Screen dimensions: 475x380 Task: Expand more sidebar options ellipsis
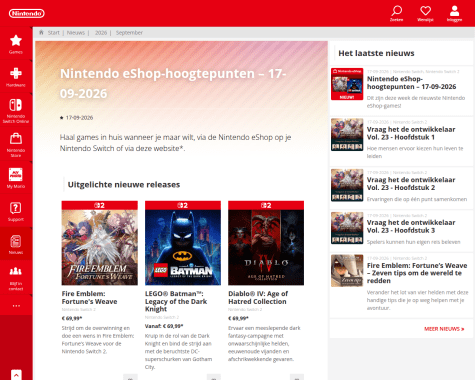[16, 306]
